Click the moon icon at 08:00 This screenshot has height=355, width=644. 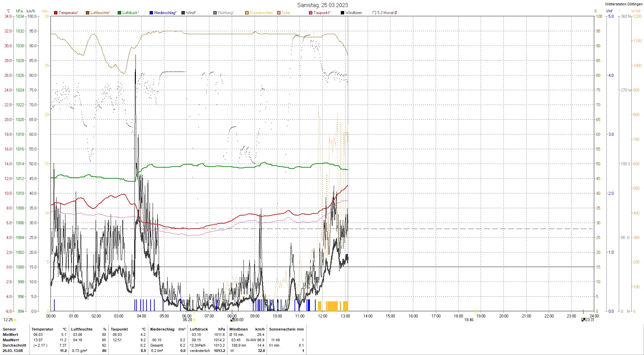pyautogui.click(x=232, y=320)
